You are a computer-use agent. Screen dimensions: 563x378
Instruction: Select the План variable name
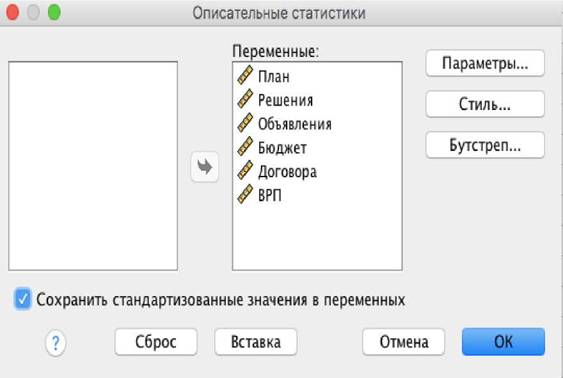point(274,77)
